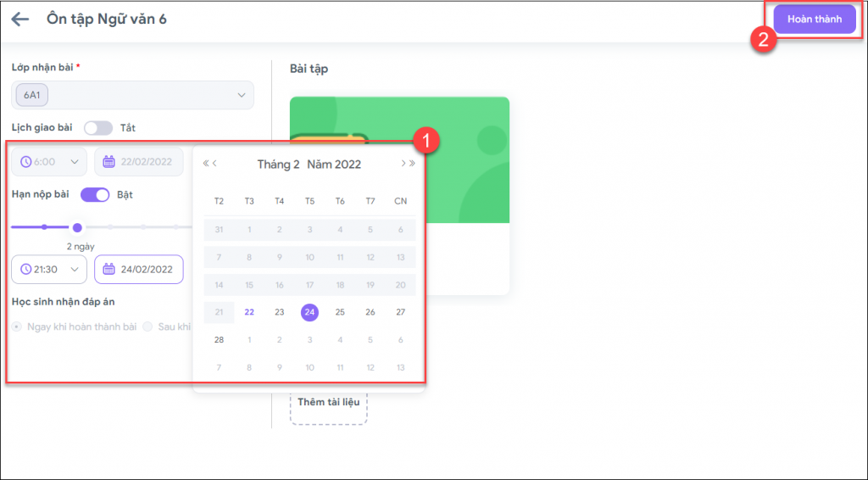Turn off the Hạn nộp bài toggle

[x=95, y=194]
